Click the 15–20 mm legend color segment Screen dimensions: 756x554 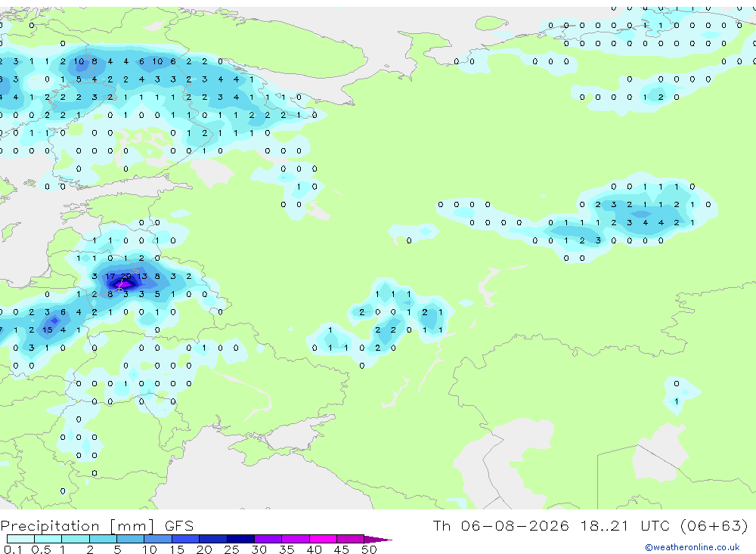(x=186, y=539)
